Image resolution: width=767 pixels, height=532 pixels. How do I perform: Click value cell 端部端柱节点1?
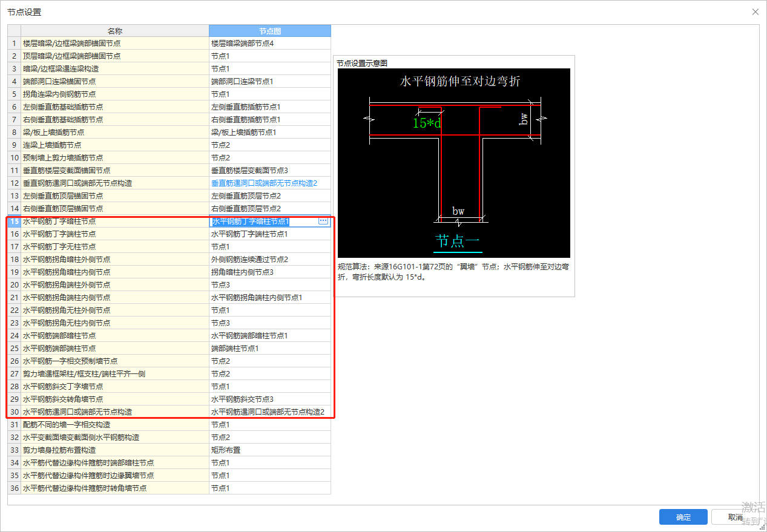(x=270, y=349)
